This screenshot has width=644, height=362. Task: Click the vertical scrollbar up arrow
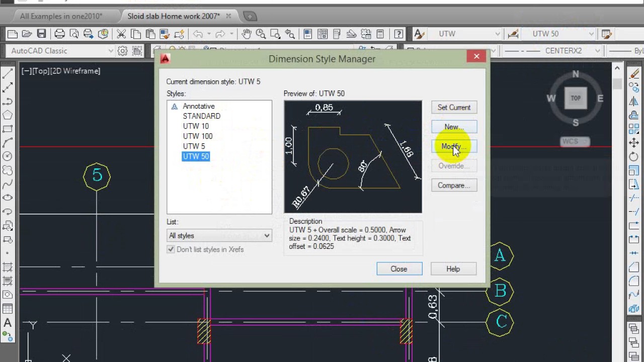618,67
